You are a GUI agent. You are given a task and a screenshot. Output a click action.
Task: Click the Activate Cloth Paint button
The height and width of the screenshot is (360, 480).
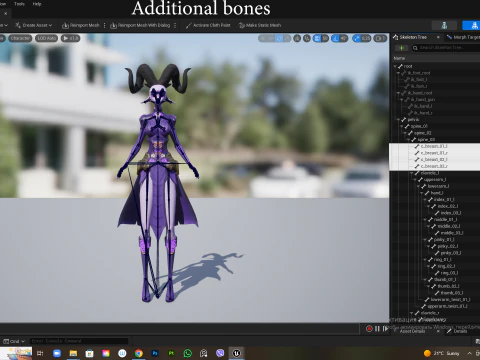pyautogui.click(x=208, y=25)
